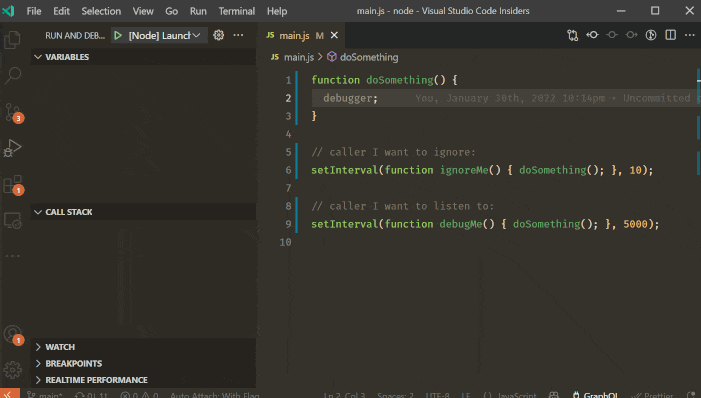Click the GraphQL status bar item

coord(595,394)
